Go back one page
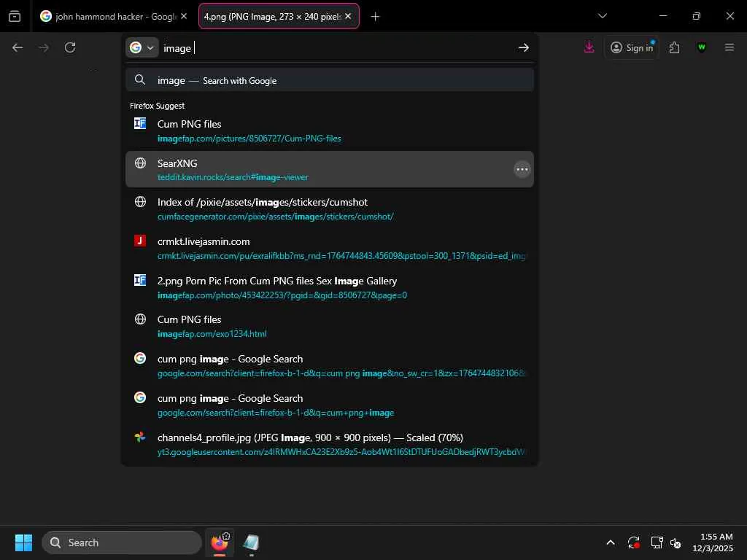The width and height of the screenshot is (747, 560). (x=18, y=47)
